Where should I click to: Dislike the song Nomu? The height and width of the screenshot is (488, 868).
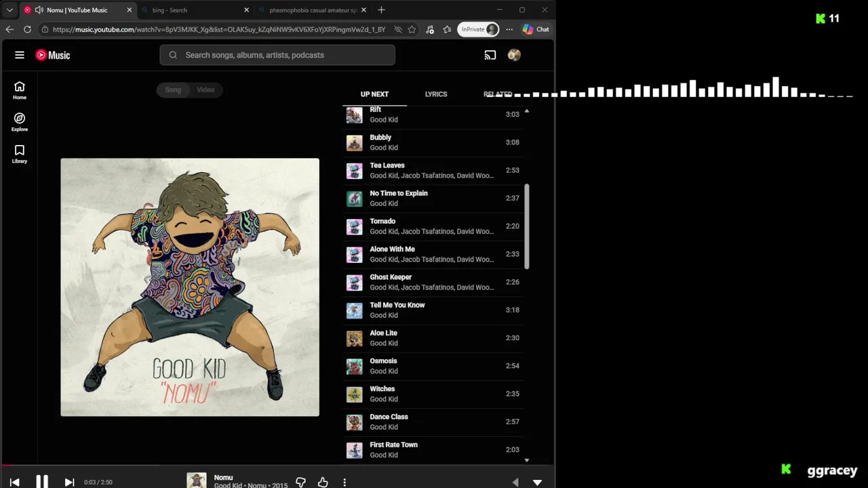(x=300, y=482)
